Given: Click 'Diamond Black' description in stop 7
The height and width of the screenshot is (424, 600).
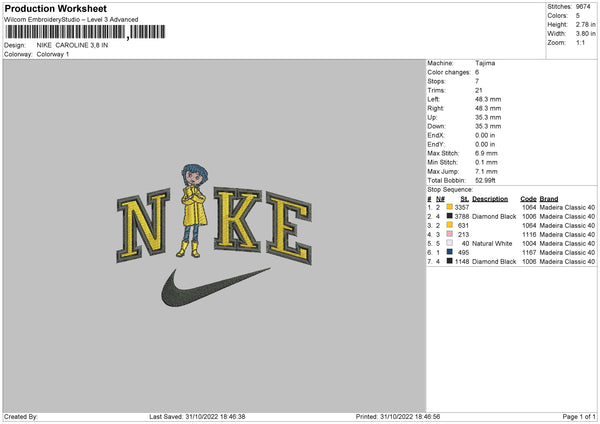Looking at the screenshot, I should coord(494,261).
